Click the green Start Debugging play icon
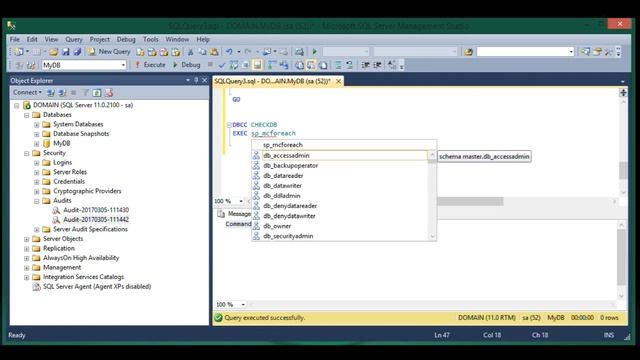Screen dimensions: 640x360 (x=314, y=52)
